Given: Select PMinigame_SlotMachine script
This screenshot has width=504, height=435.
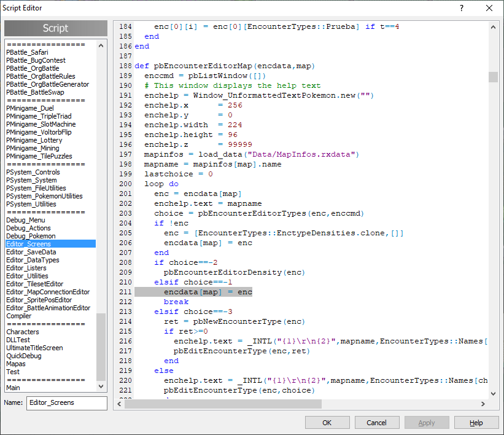Looking at the screenshot, I should (41, 124).
